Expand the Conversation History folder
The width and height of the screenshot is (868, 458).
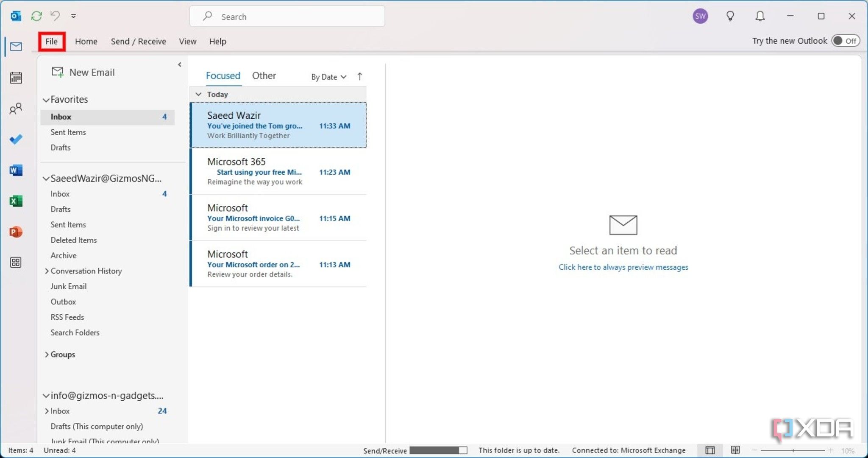coord(47,271)
